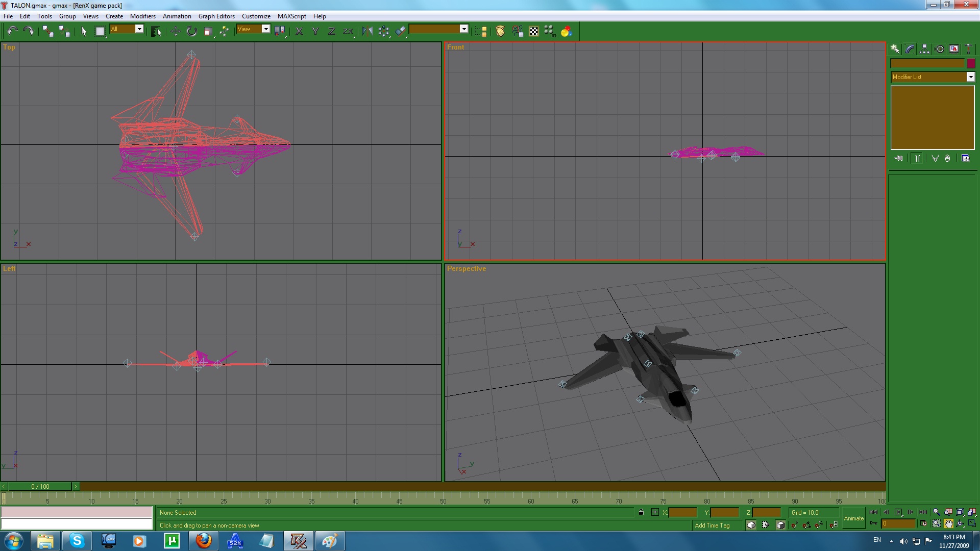Open the Customize menu
This screenshot has width=980, height=551.
[256, 16]
